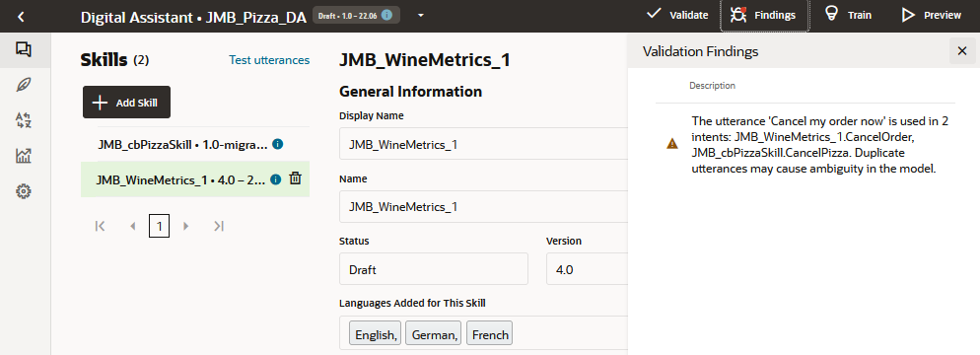Viewport: 980px width, 355px height.
Task: Click the English language tag
Action: click(376, 334)
